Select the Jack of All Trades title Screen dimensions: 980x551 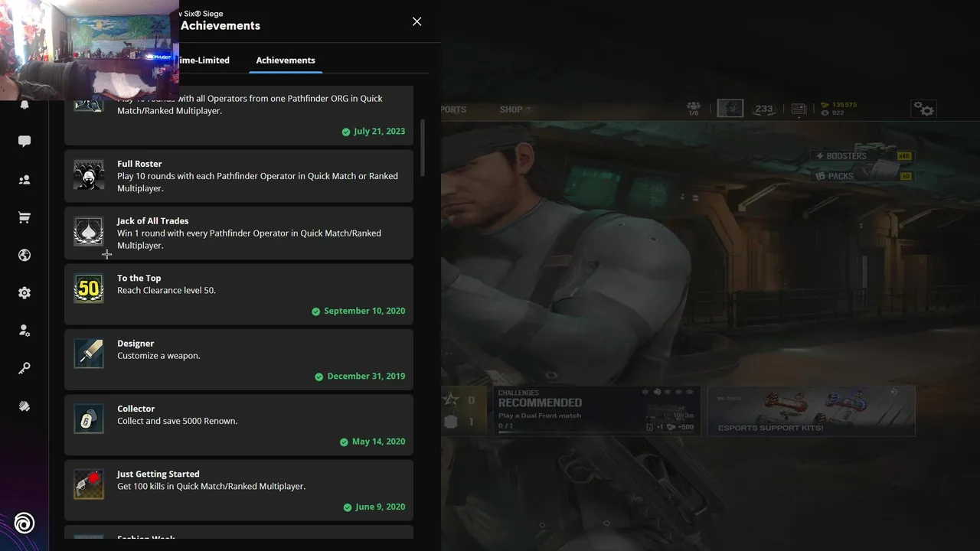pyautogui.click(x=152, y=221)
